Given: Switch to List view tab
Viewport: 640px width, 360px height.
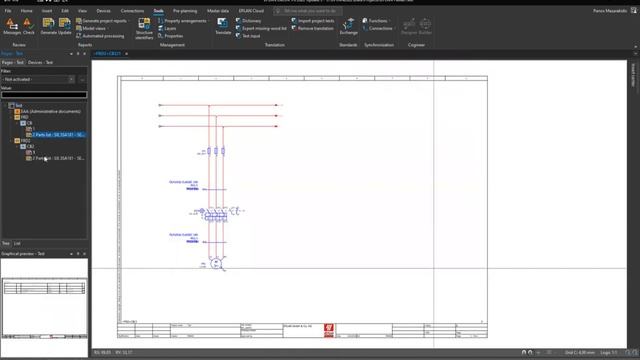Looking at the screenshot, I should coord(17,243).
